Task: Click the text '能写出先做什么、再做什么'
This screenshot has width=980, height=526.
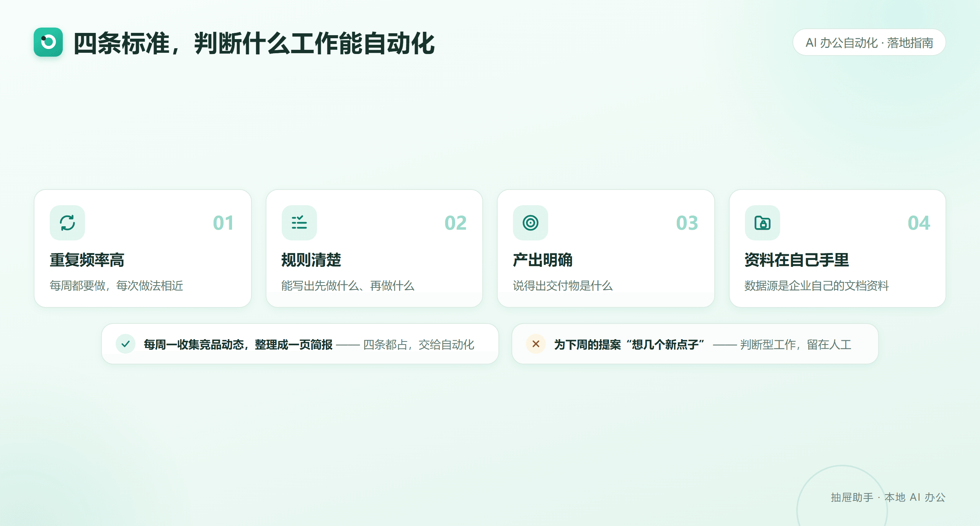Action: click(x=348, y=286)
